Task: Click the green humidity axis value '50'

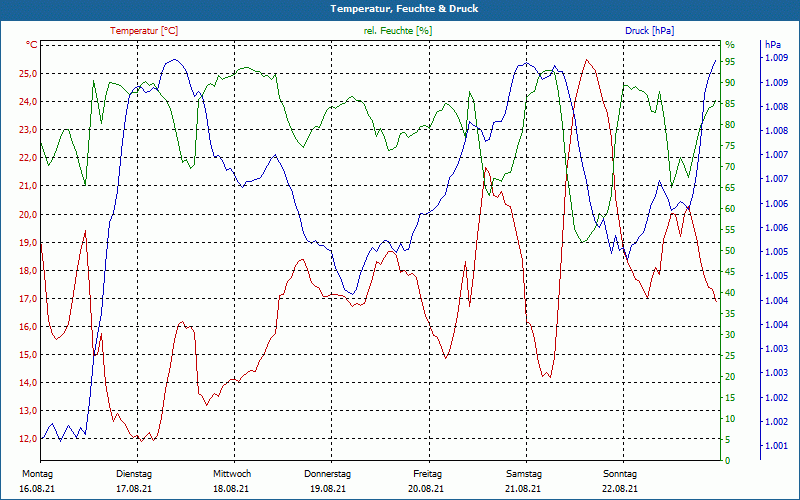Action: (x=730, y=251)
